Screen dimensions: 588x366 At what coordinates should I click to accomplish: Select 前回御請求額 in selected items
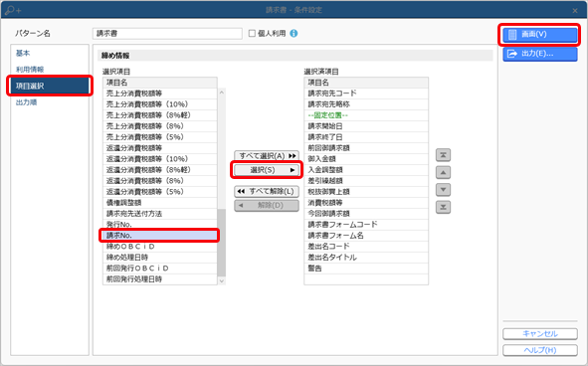(x=366, y=148)
